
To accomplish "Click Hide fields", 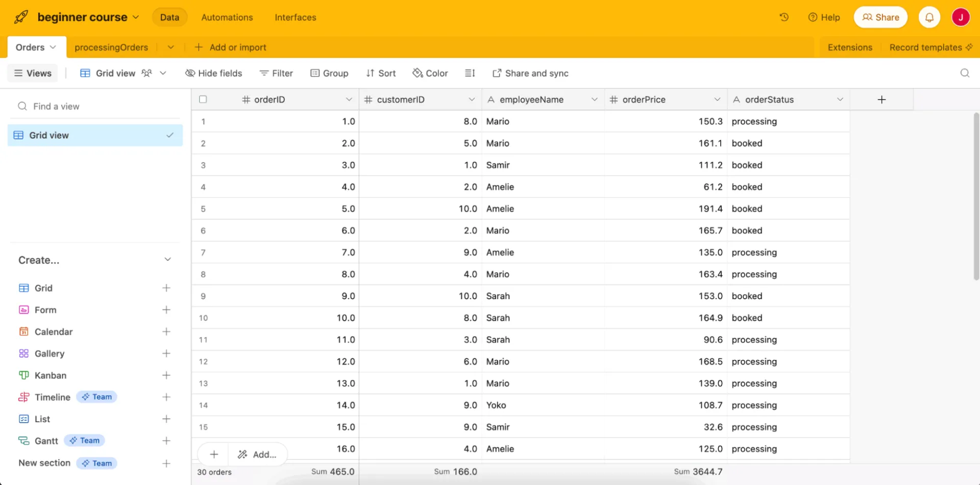I will point(213,73).
